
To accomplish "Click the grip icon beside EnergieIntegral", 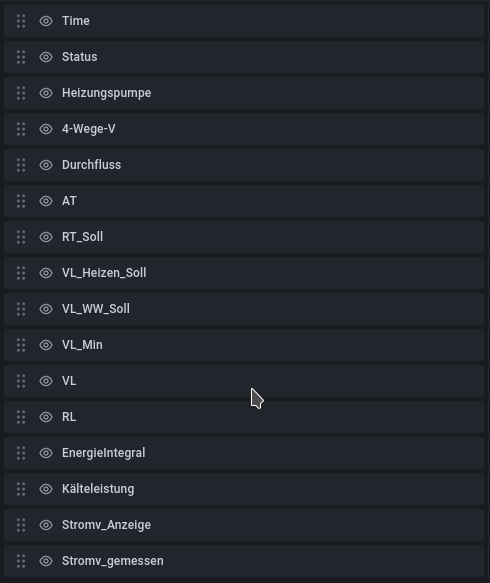I will point(21,453).
